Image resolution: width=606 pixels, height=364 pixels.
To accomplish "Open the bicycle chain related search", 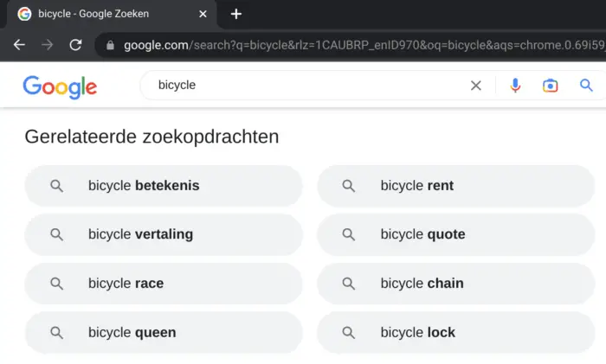I will pos(455,284).
